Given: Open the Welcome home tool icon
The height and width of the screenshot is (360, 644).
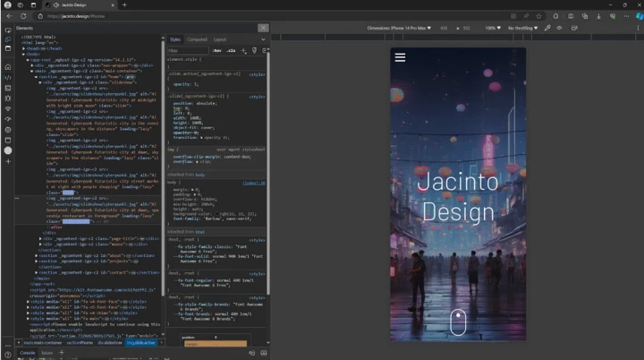Looking at the screenshot, I should click(x=8, y=66).
